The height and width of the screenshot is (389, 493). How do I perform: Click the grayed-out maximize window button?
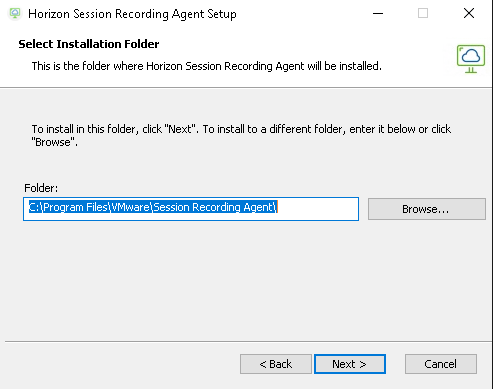pyautogui.click(x=423, y=14)
